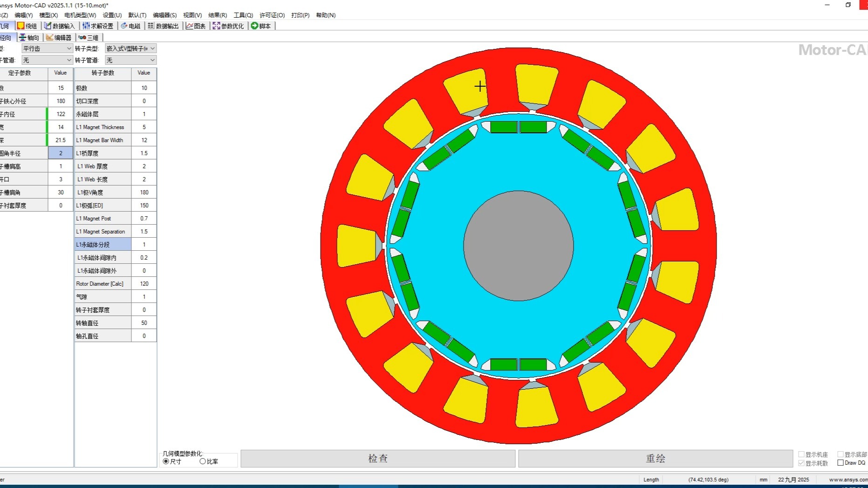This screenshot has width=868, height=488.
Task: Open the 编辑(Y) menu
Action: coord(24,15)
